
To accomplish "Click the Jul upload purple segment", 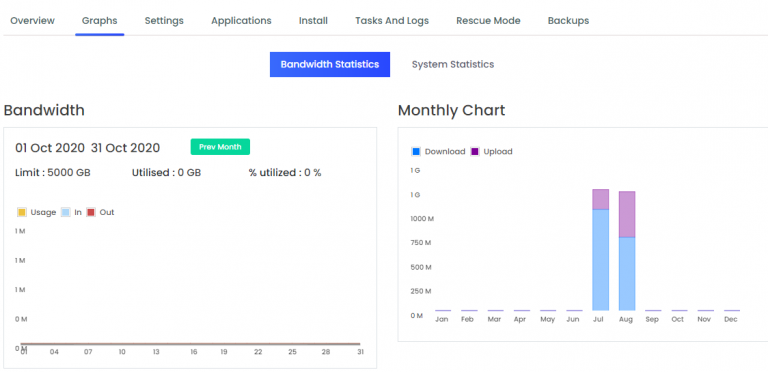I will [600, 199].
